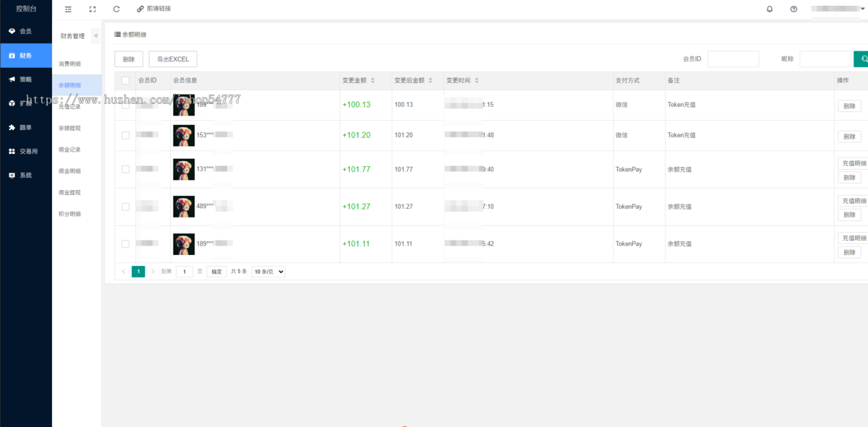Open the help question mark icon
Image resolution: width=868 pixels, height=427 pixels.
point(793,9)
